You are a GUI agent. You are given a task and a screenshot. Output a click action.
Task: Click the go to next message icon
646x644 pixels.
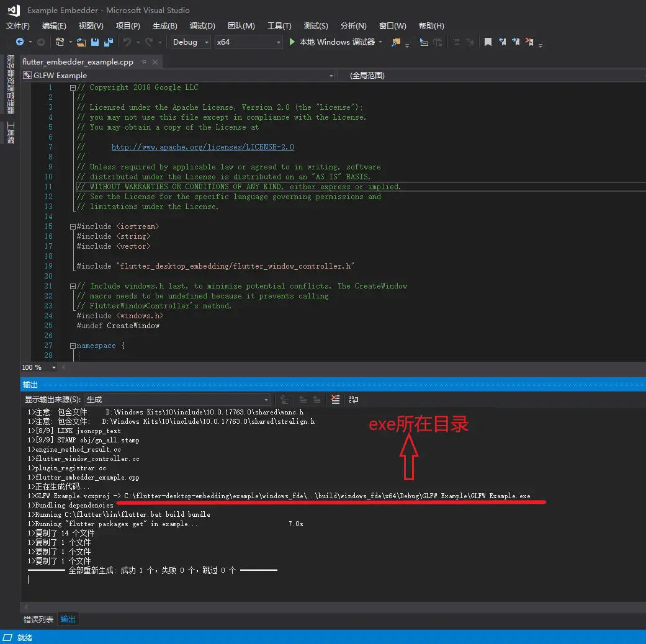[x=317, y=400]
